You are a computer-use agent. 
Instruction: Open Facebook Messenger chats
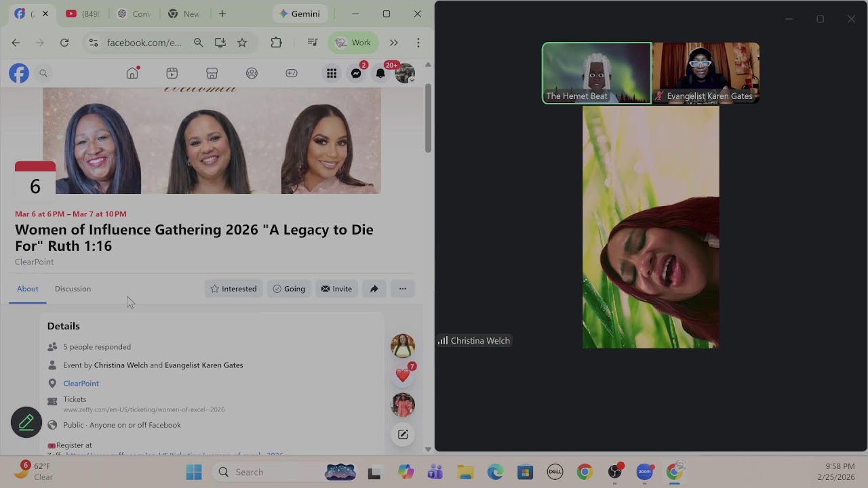(356, 73)
